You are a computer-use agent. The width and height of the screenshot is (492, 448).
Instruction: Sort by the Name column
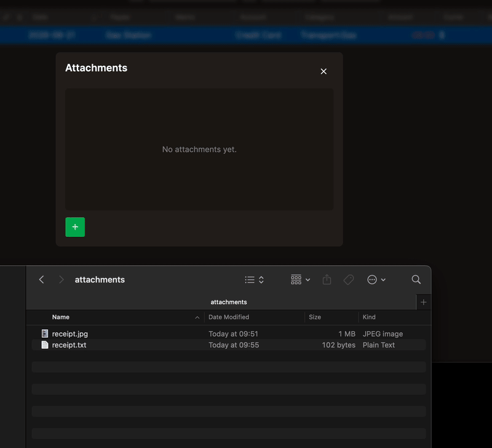coord(60,317)
